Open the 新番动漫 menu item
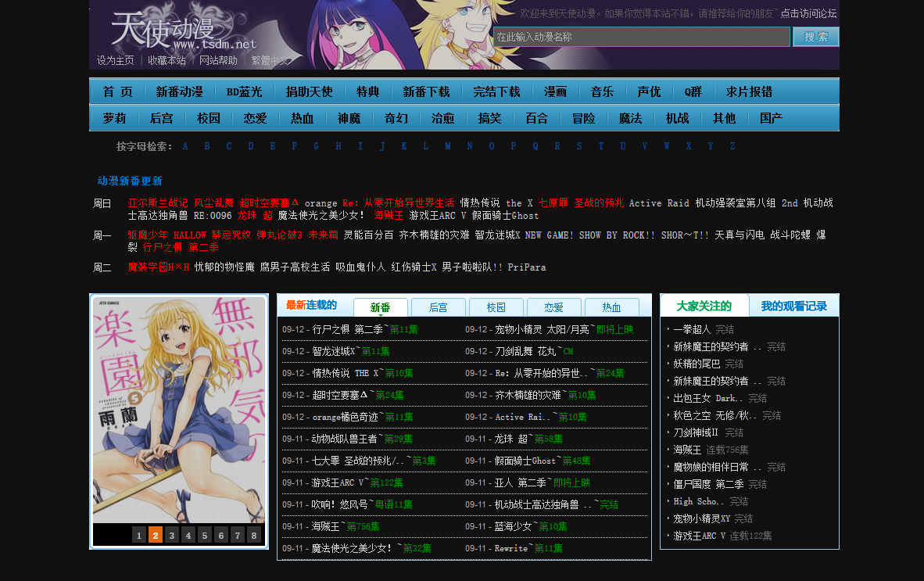924x581 pixels. coord(180,92)
